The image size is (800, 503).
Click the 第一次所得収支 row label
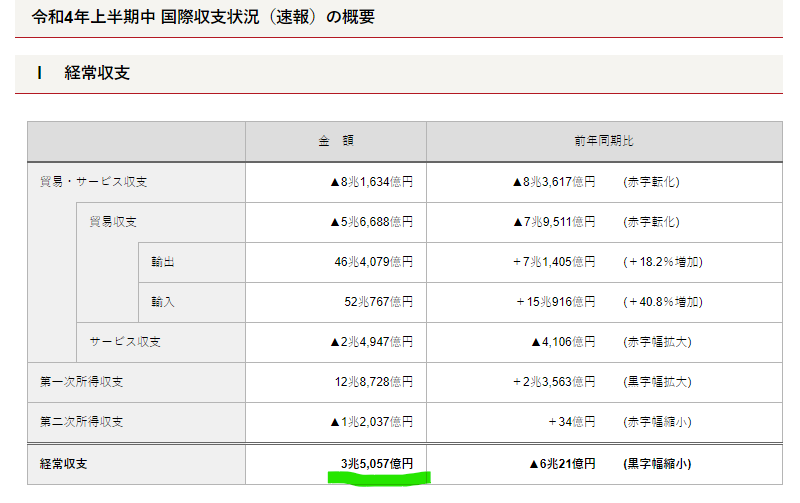[82, 382]
